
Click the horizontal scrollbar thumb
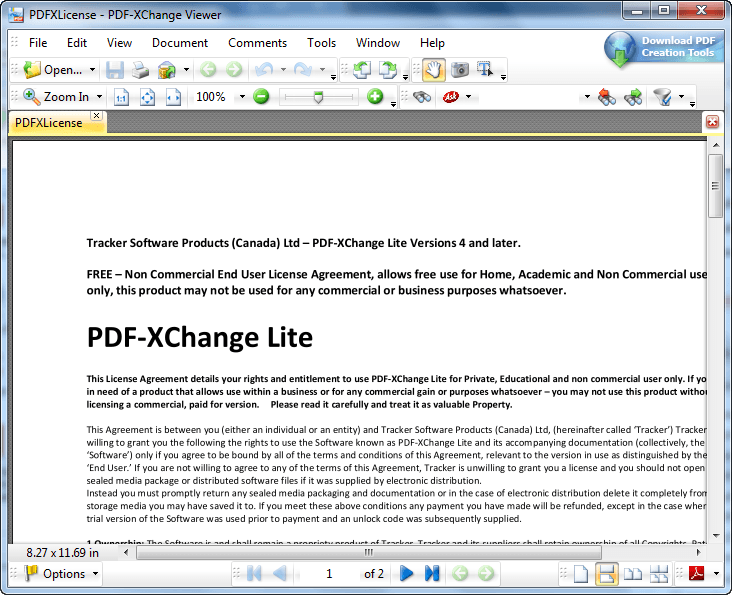point(369,553)
